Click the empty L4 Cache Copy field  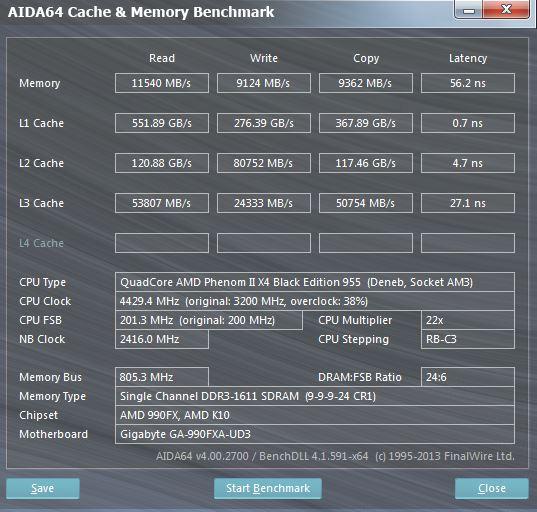tap(366, 243)
